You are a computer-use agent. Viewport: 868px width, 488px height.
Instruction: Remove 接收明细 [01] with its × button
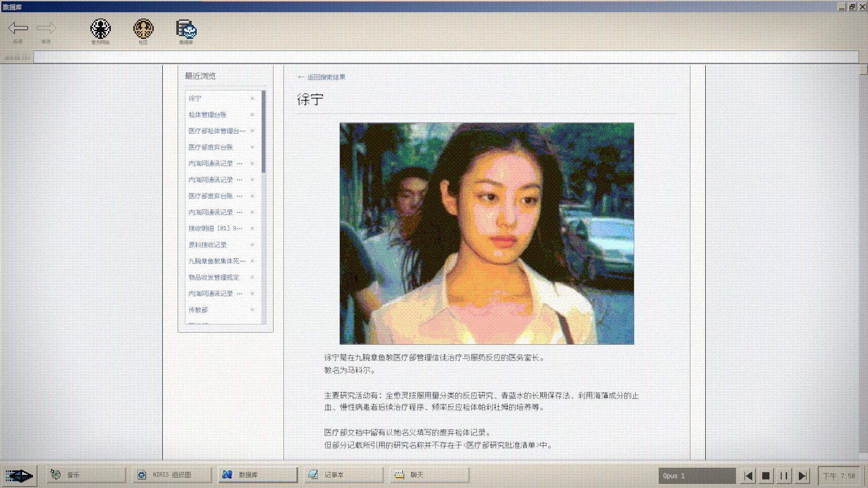(x=252, y=228)
